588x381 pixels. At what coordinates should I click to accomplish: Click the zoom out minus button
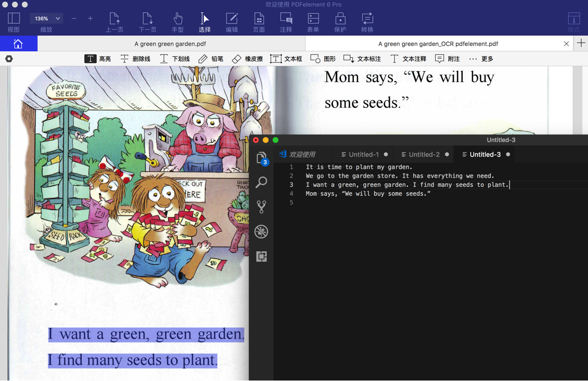(74, 18)
